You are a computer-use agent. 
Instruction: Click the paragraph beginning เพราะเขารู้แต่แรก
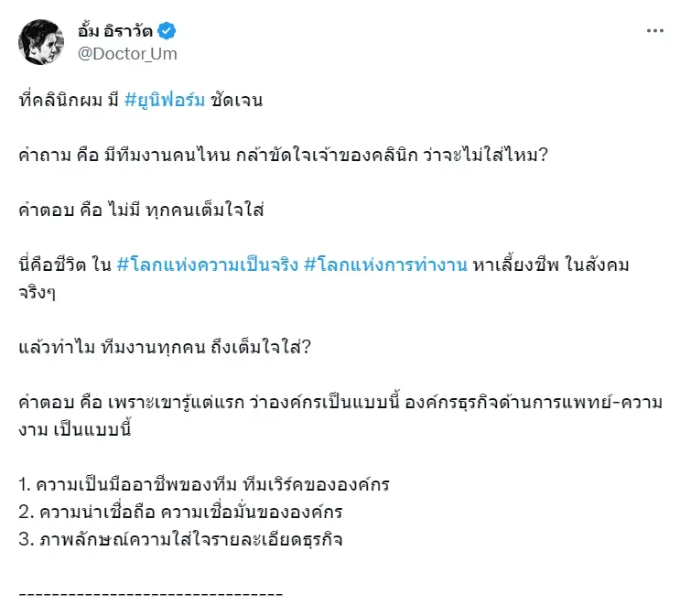[340, 416]
